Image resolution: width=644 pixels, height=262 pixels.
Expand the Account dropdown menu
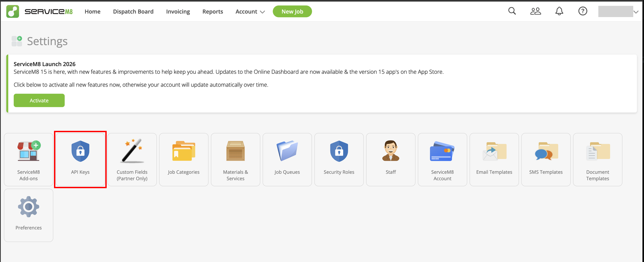250,11
